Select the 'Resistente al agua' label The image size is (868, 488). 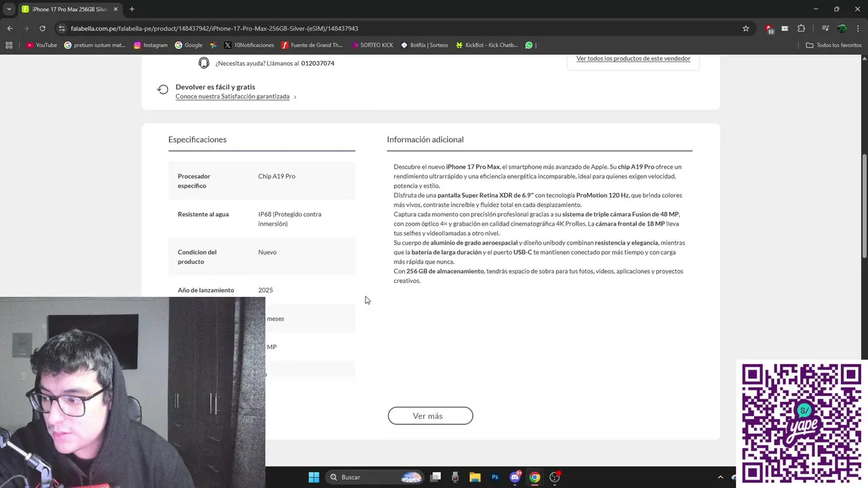(x=203, y=214)
